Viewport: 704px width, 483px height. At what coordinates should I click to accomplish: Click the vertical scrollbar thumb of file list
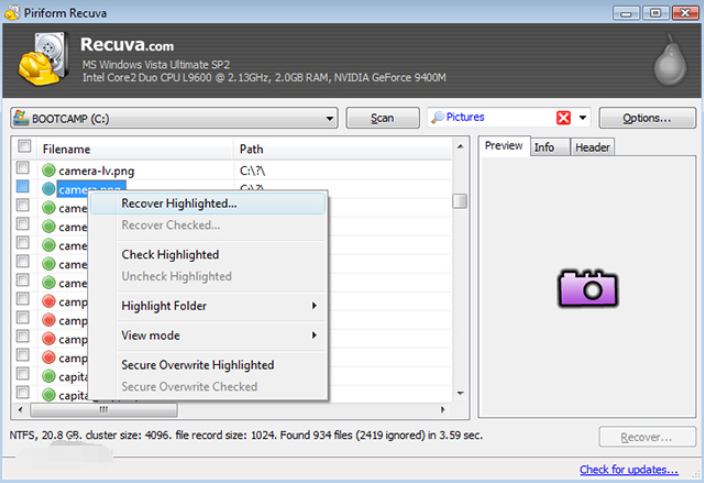coord(460,201)
